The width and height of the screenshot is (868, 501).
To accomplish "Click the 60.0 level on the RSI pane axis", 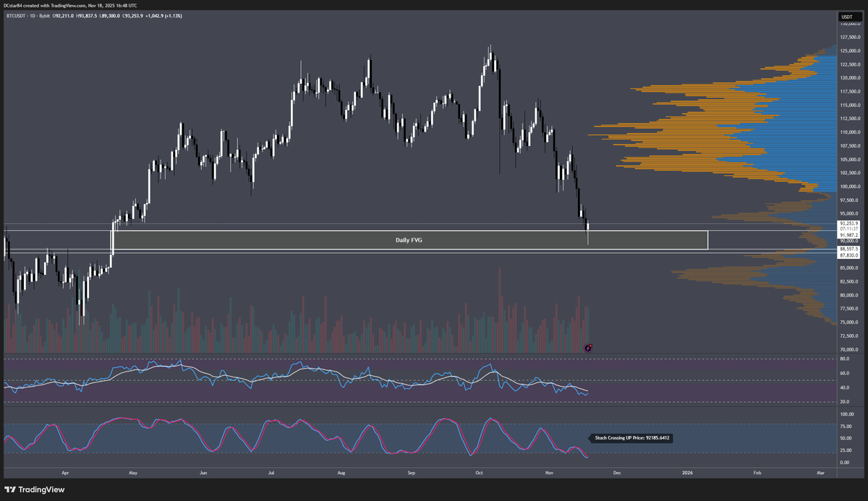I will pos(845,373).
